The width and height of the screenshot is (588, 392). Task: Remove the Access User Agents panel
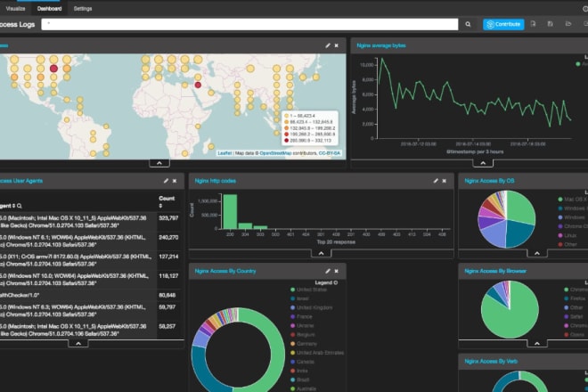175,181
